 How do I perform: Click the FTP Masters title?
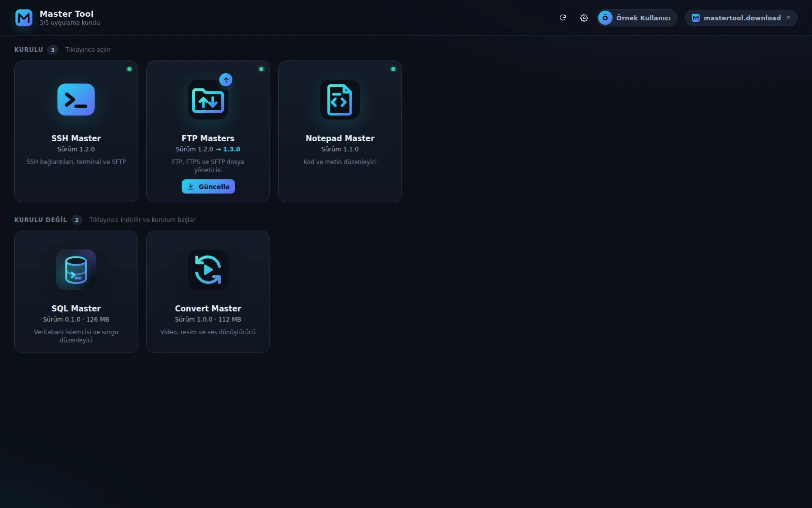208,138
